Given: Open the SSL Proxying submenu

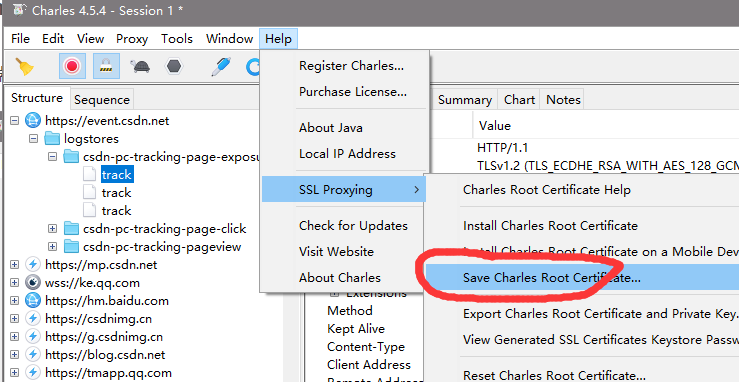Looking at the screenshot, I should 344,189.
